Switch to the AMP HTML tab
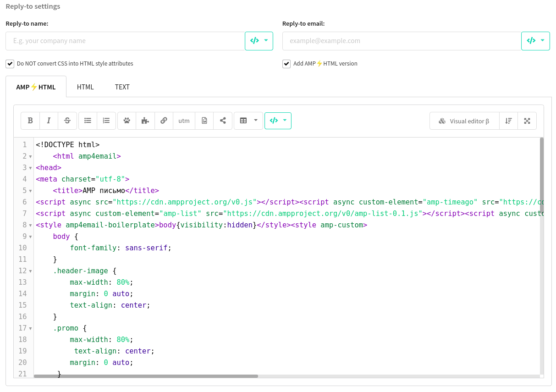This screenshot has width=556, height=392. point(36,87)
